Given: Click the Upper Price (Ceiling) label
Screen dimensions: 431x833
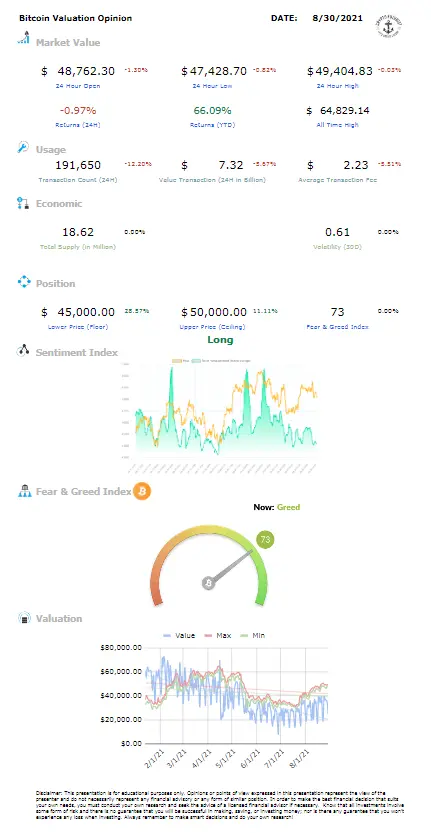Looking at the screenshot, I should pos(213,327).
